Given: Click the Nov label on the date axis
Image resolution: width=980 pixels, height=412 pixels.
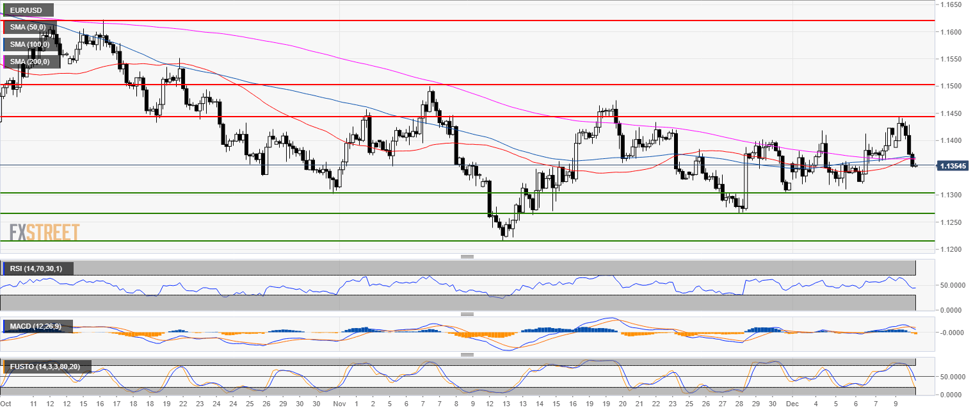Looking at the screenshot, I should 340,404.
